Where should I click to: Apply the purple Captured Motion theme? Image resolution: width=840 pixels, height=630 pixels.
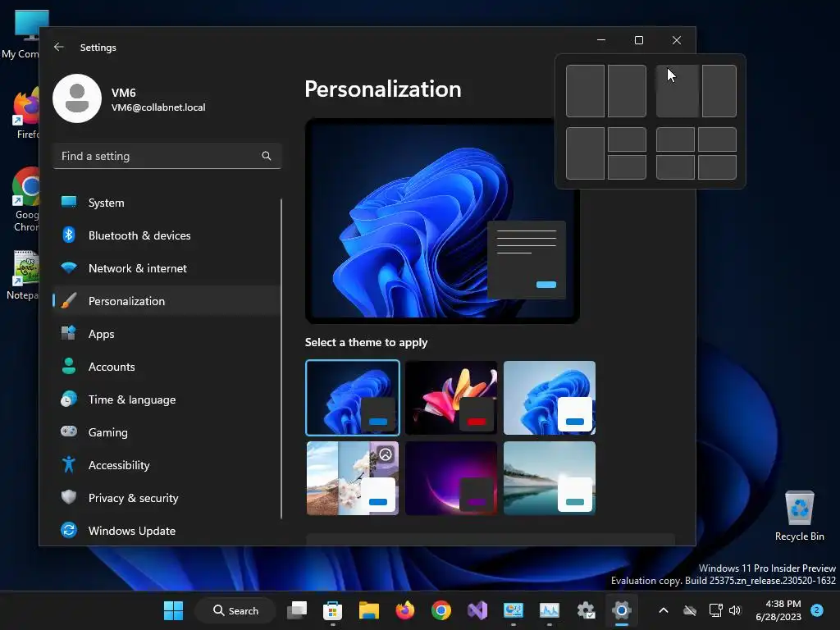pos(451,478)
